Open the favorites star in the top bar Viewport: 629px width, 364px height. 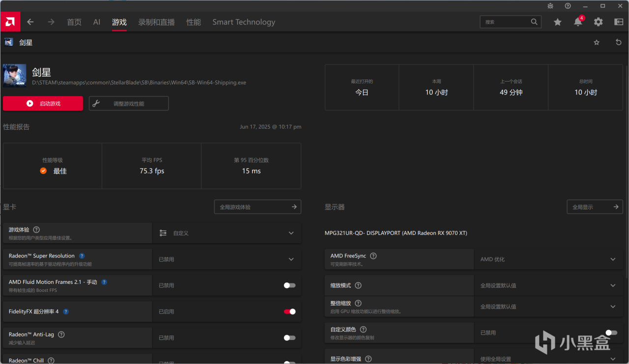(557, 22)
